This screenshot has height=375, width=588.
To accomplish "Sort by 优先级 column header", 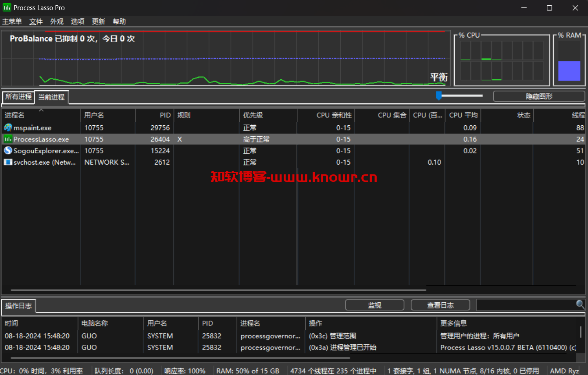I will (x=268, y=115).
